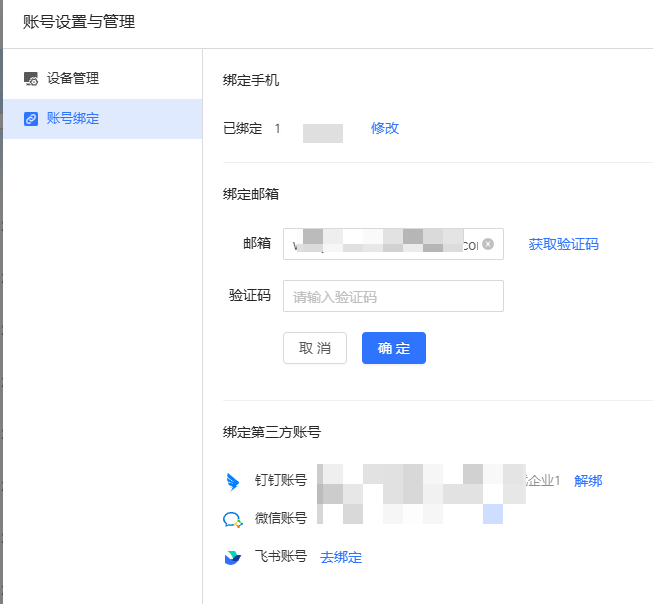The height and width of the screenshot is (604, 653).
Task: Click the DingTalk logo icon
Action: coord(233,482)
